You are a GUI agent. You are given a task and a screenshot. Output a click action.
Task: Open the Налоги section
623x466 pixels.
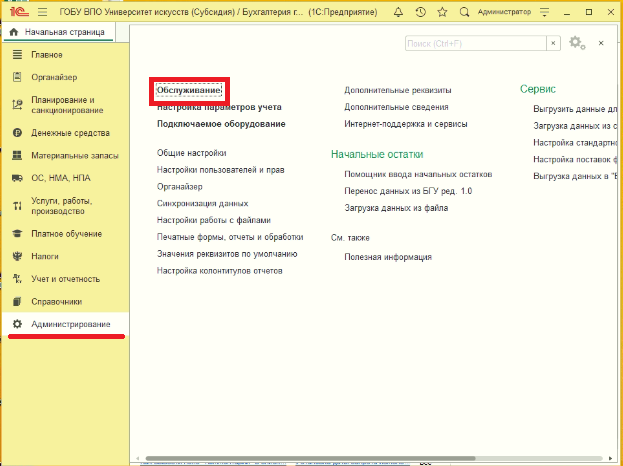click(x=46, y=255)
